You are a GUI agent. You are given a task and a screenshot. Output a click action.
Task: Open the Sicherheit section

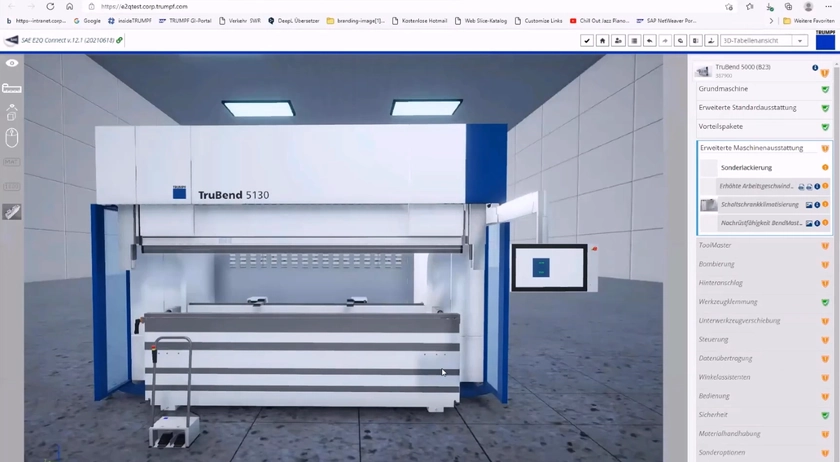tap(763, 415)
